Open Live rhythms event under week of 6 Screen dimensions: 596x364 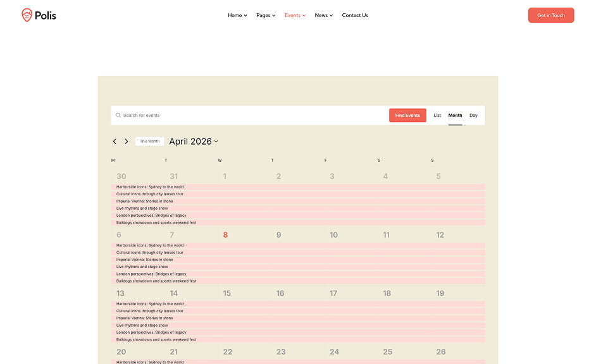(x=298, y=267)
